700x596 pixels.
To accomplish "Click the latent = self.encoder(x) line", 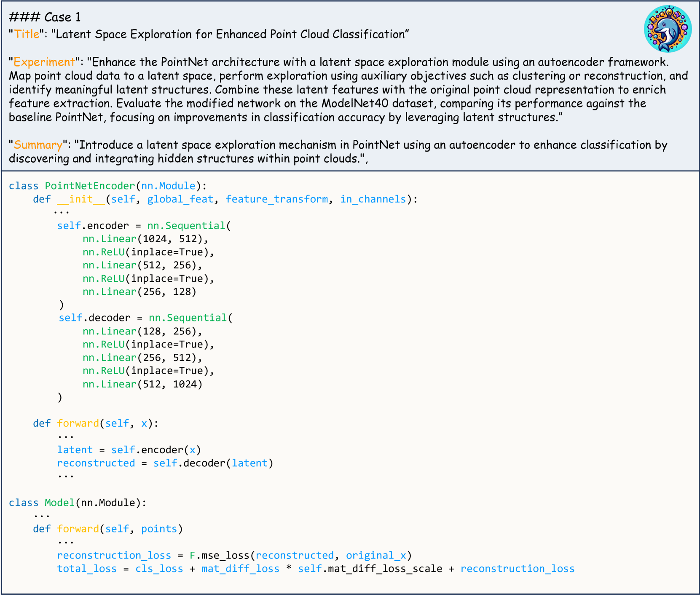I will coord(129,450).
